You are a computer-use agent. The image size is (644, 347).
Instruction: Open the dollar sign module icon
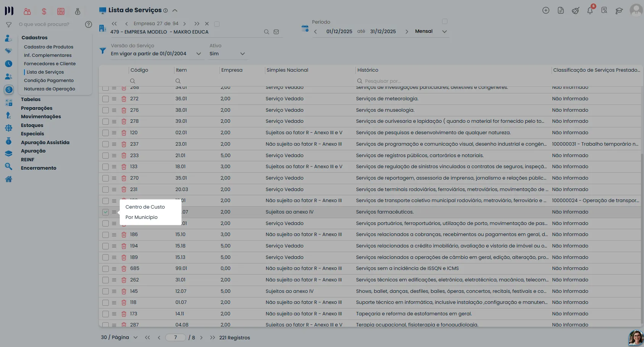click(44, 11)
